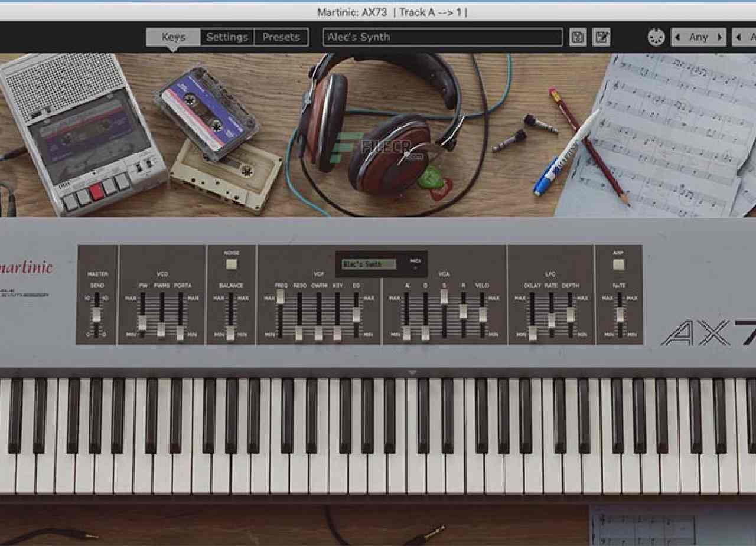Click the left arrow beside Any

pos(677,37)
